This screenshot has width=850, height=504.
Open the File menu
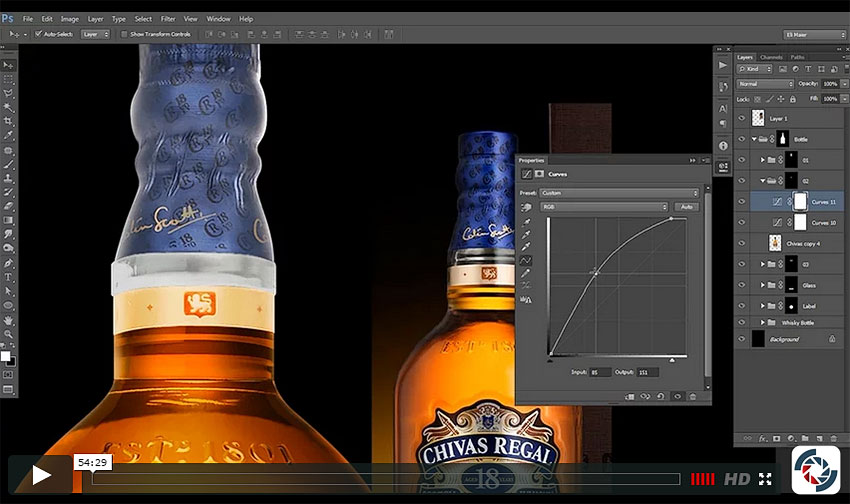[28, 18]
